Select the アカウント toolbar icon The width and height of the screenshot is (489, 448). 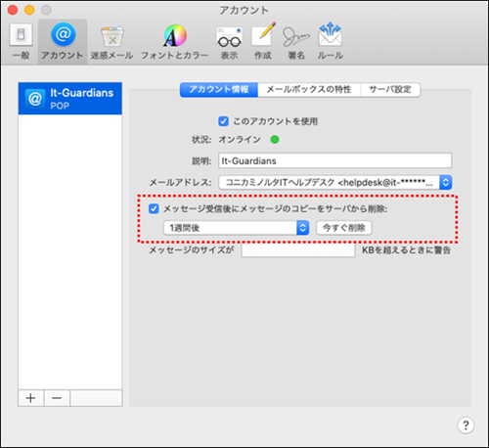63,41
